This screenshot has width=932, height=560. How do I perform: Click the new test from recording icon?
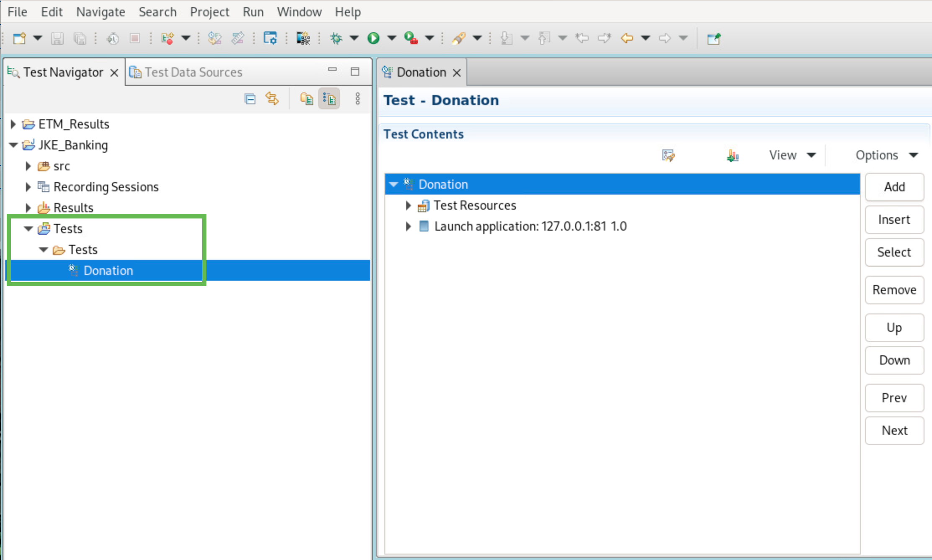pos(167,38)
